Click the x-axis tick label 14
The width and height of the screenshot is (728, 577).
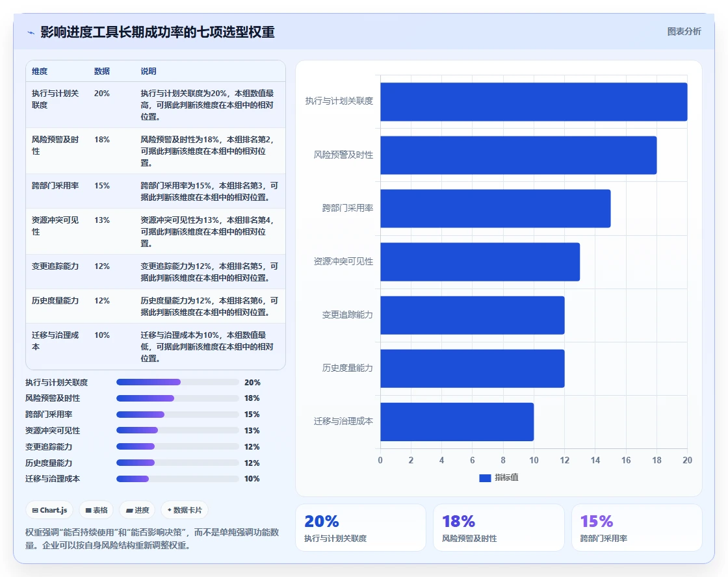595,460
